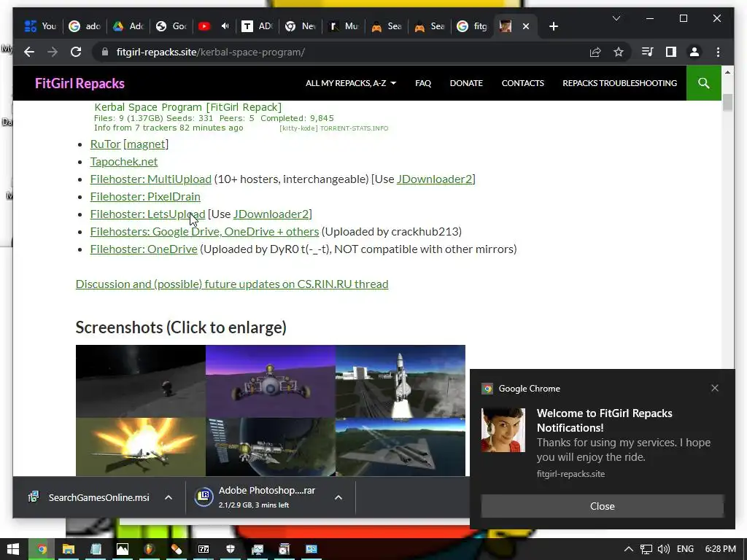Mute audio on the YouTube tab

(225, 26)
